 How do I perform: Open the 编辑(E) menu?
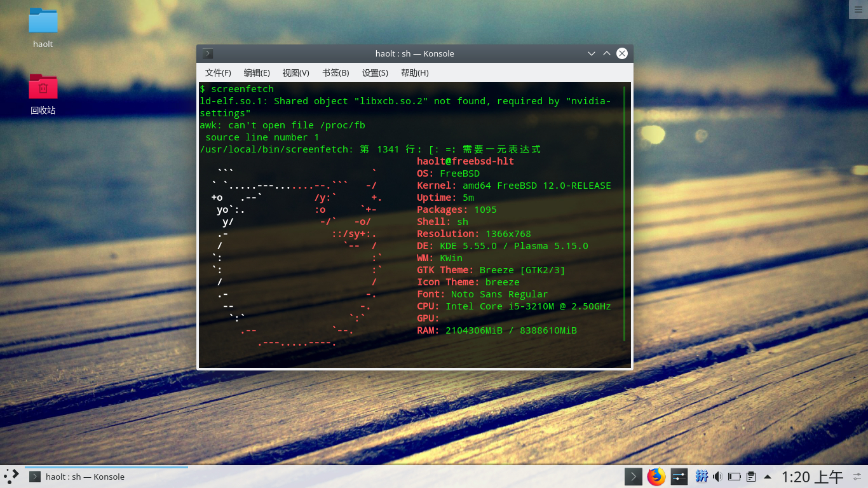(257, 73)
